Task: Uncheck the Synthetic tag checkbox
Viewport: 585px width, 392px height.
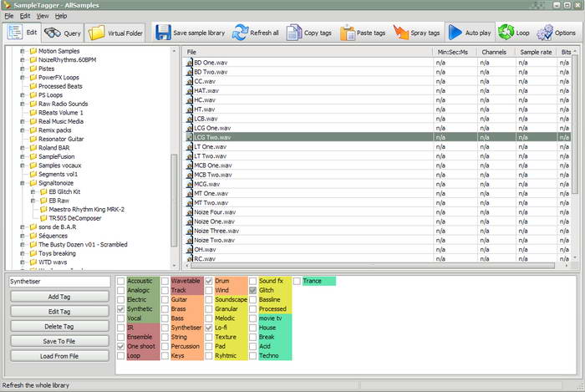Action: pos(120,309)
